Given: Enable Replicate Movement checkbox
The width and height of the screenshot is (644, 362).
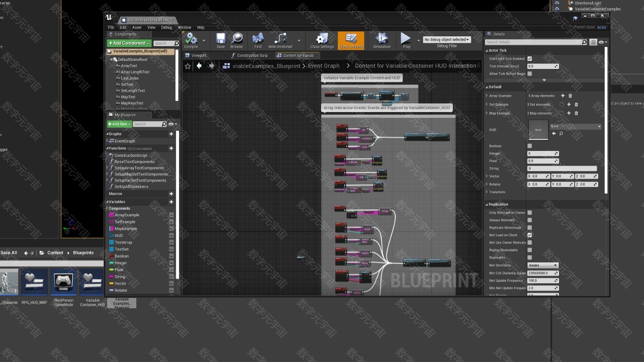Looking at the screenshot, I should (x=529, y=228).
